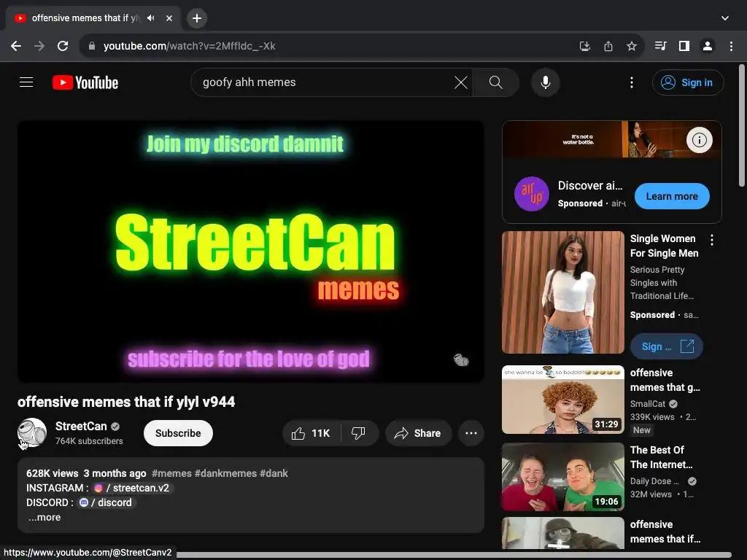Share the video
The width and height of the screenshot is (747, 560).
point(418,433)
